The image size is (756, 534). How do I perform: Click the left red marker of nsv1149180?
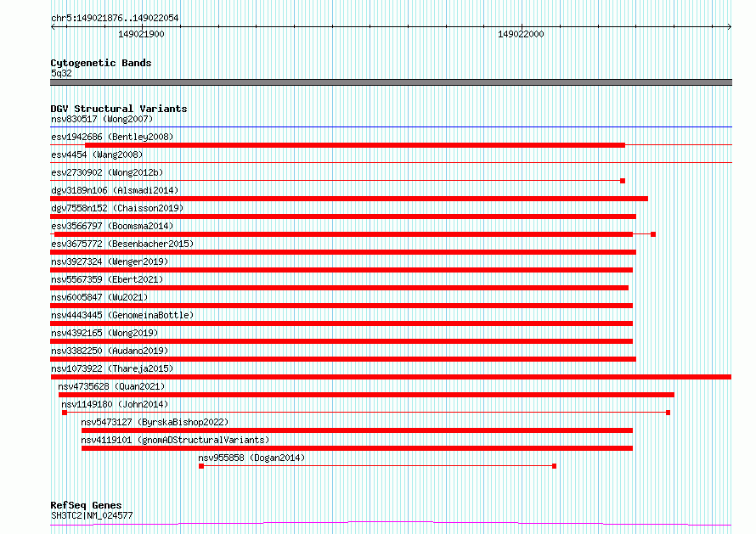65,413
